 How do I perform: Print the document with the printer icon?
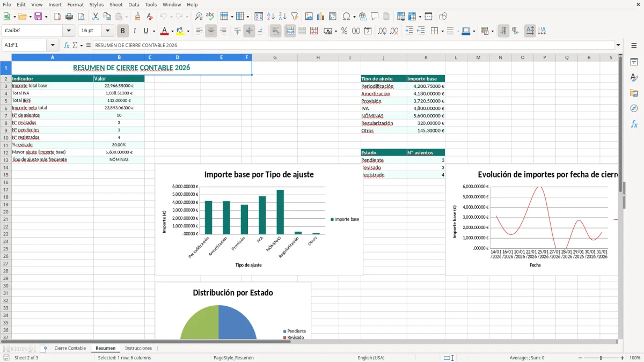coord(69,17)
